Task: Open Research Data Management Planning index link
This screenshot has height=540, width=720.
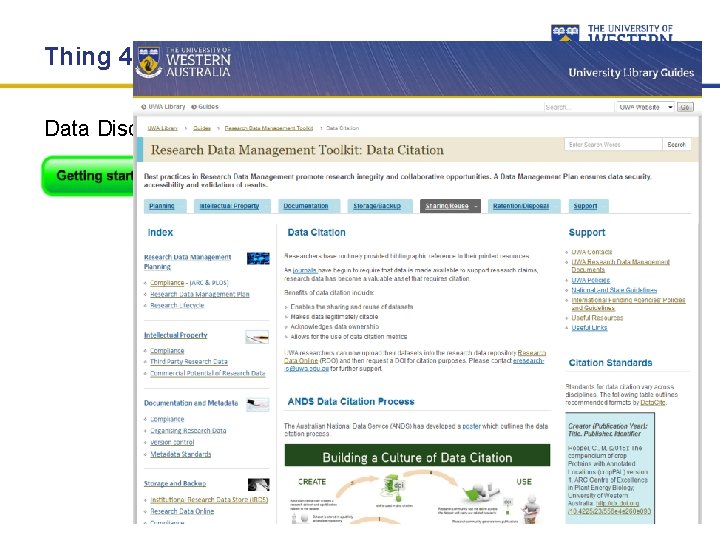Action: [187, 262]
